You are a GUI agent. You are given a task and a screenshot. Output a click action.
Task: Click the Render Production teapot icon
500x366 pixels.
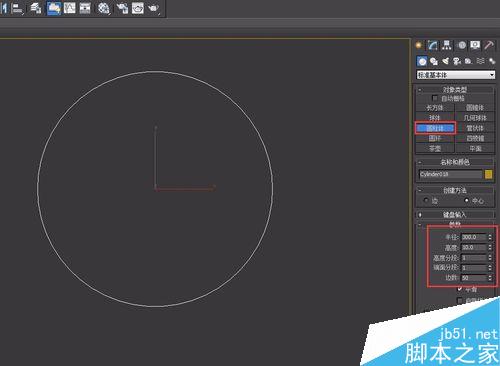[x=153, y=8]
